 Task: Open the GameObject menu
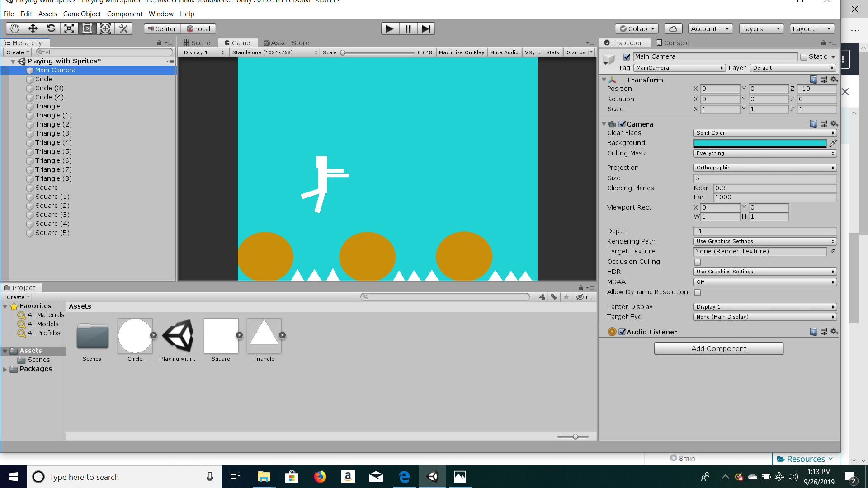point(82,14)
